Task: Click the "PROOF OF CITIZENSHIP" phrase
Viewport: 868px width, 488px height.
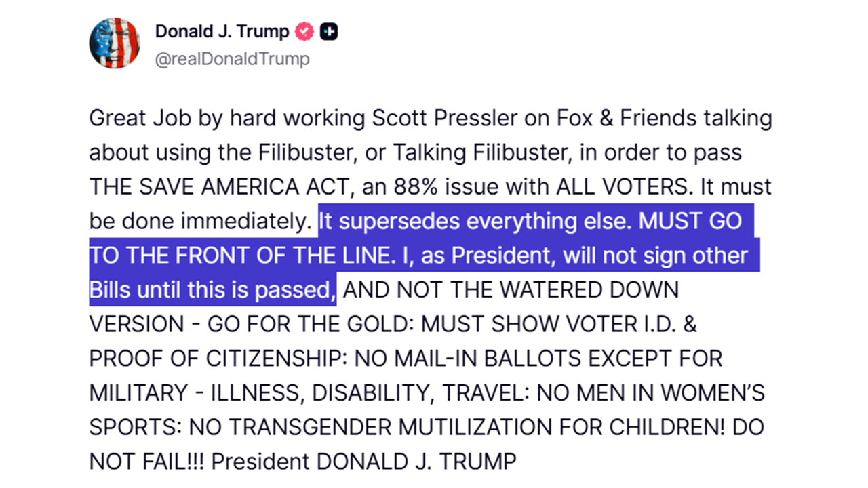Action: click(x=201, y=359)
